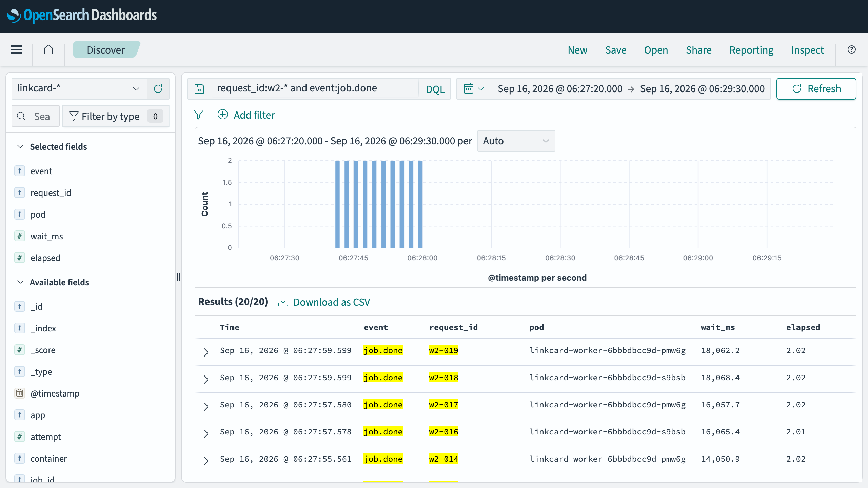Collapse the Selected fields section
Screen dimensions: 868x488
pyautogui.click(x=20, y=146)
